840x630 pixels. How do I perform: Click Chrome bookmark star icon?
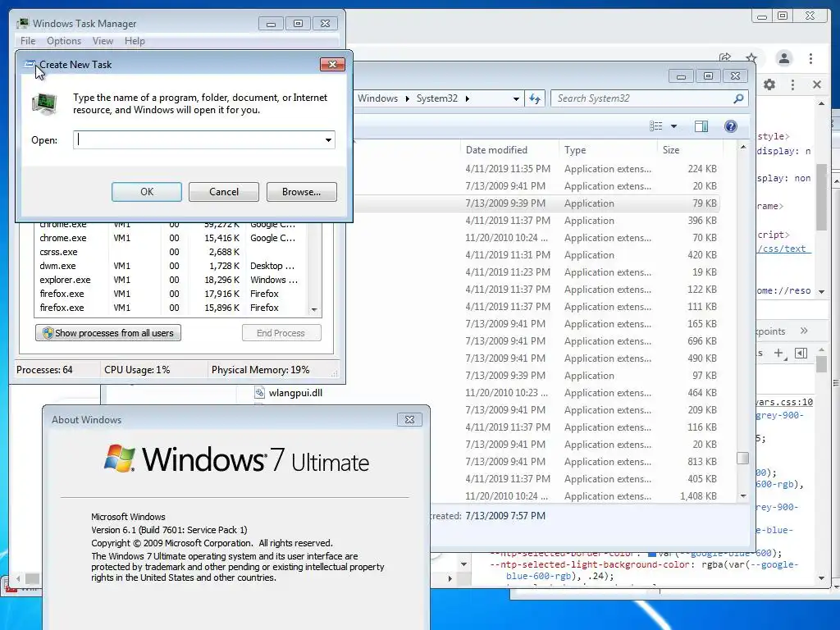751,57
